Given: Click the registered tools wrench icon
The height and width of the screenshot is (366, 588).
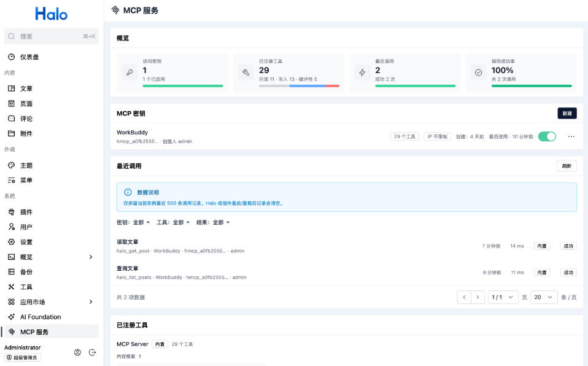Looking at the screenshot, I should pyautogui.click(x=246, y=72).
